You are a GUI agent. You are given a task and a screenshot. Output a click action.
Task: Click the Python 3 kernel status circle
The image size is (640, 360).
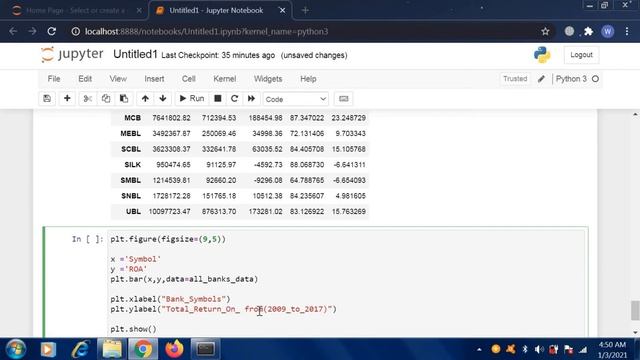pyautogui.click(x=595, y=79)
